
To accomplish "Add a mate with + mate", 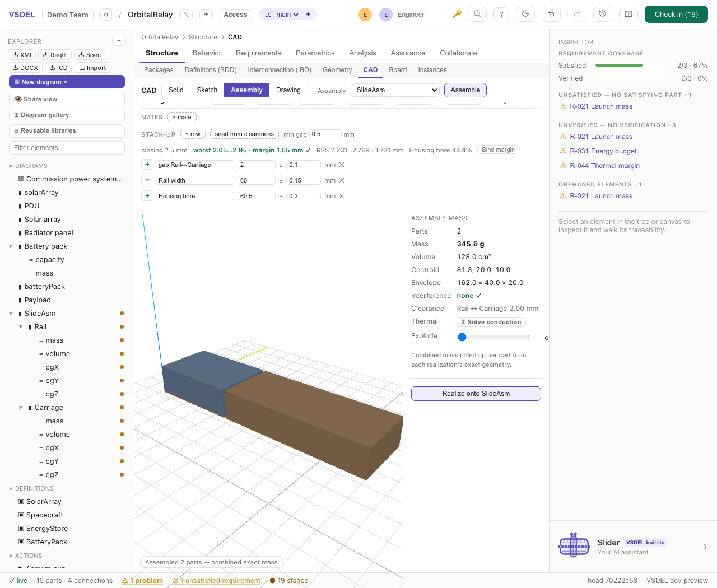I will (181, 117).
